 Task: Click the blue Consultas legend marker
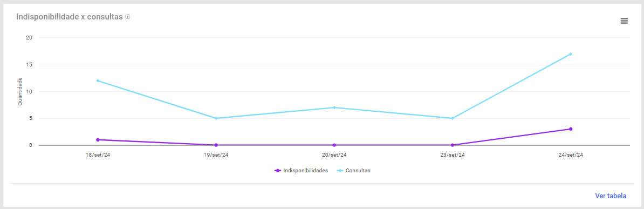tap(340, 171)
